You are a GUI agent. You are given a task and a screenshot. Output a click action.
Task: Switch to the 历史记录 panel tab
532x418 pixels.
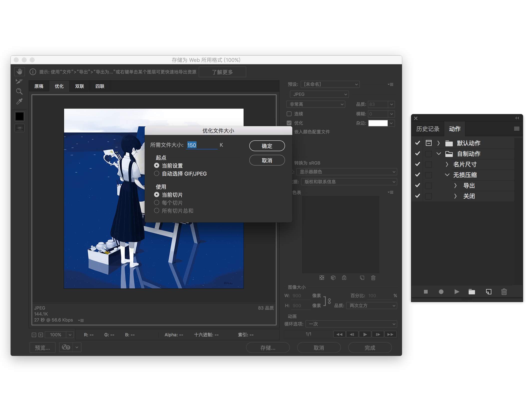(428, 129)
